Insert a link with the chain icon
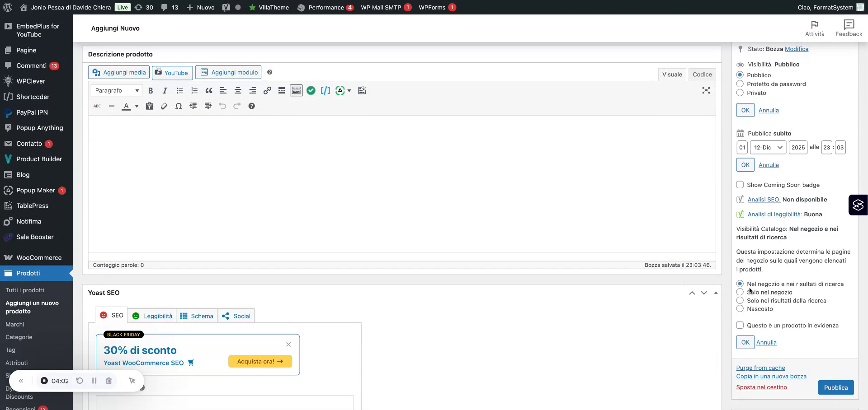 pyautogui.click(x=267, y=90)
